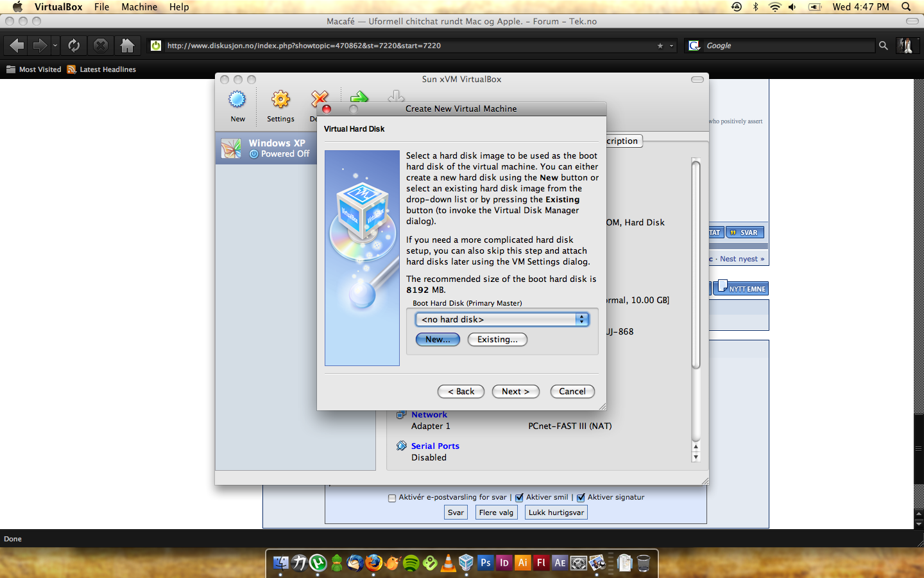Open Finder from the Dock
Screen dimensions: 924x578
pyautogui.click(x=280, y=563)
